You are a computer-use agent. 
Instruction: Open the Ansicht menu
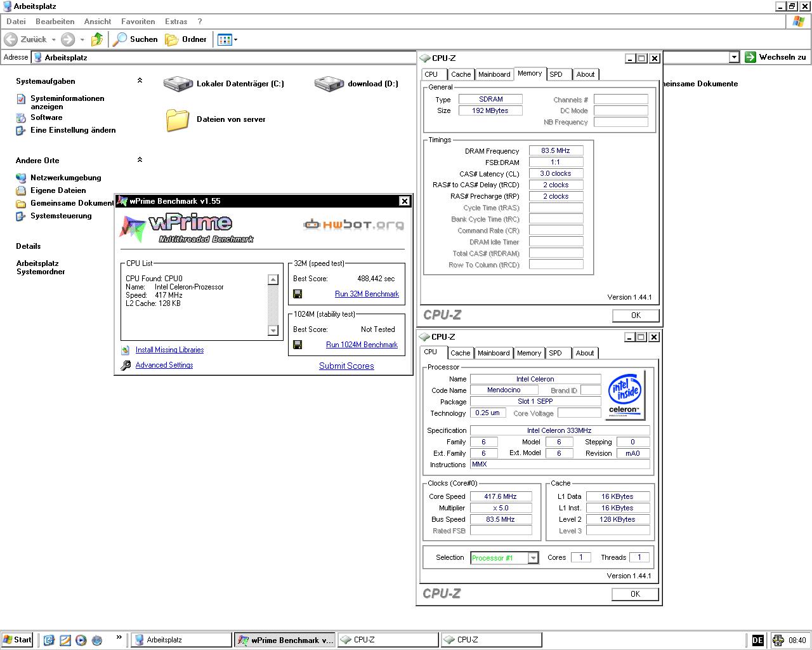(98, 21)
